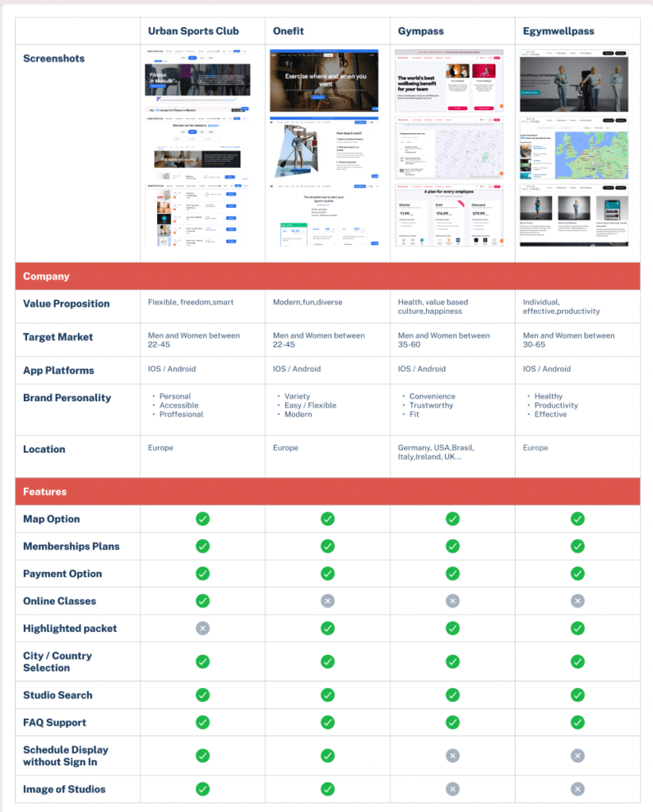Click the Location row label
Screen dimensions: 653x812
click(x=44, y=450)
